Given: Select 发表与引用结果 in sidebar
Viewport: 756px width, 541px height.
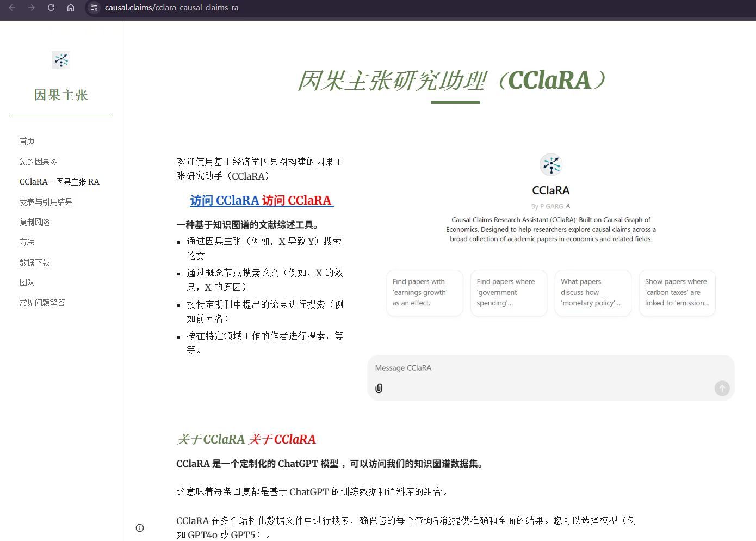Looking at the screenshot, I should (x=46, y=202).
